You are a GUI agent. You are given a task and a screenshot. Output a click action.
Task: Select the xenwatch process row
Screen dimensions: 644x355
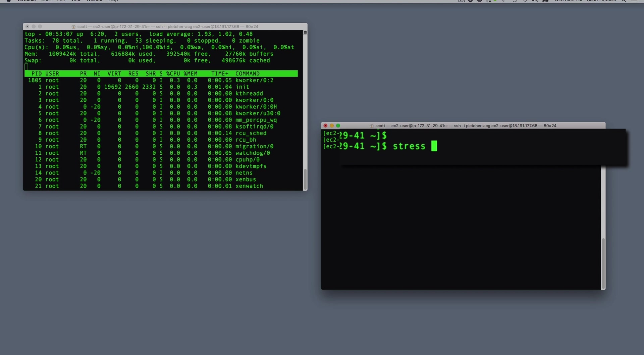click(x=161, y=186)
